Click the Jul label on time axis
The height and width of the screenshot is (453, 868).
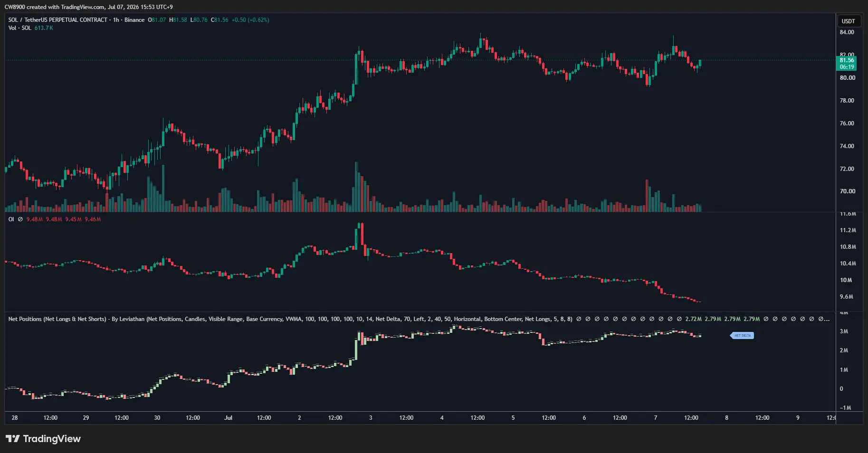pyautogui.click(x=229, y=418)
